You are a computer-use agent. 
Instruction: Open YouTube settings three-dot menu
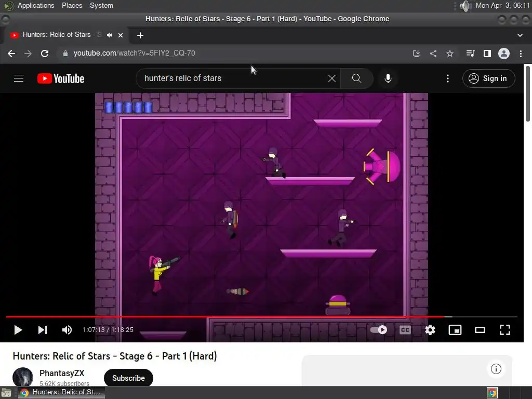tap(448, 78)
